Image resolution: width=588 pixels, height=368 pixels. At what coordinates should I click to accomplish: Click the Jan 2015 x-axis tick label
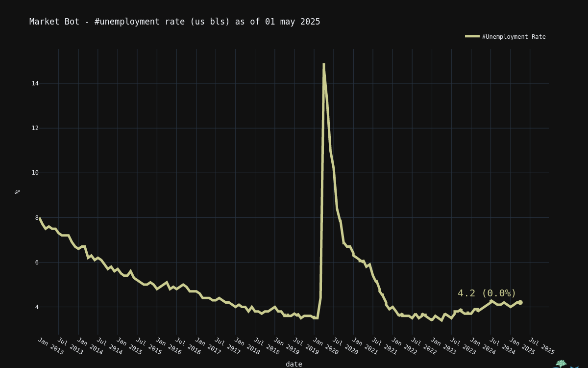129,346
